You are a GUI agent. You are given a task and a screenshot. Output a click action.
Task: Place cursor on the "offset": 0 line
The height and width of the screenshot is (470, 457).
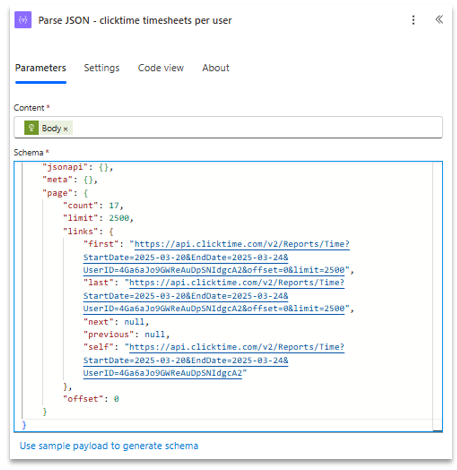(91, 399)
